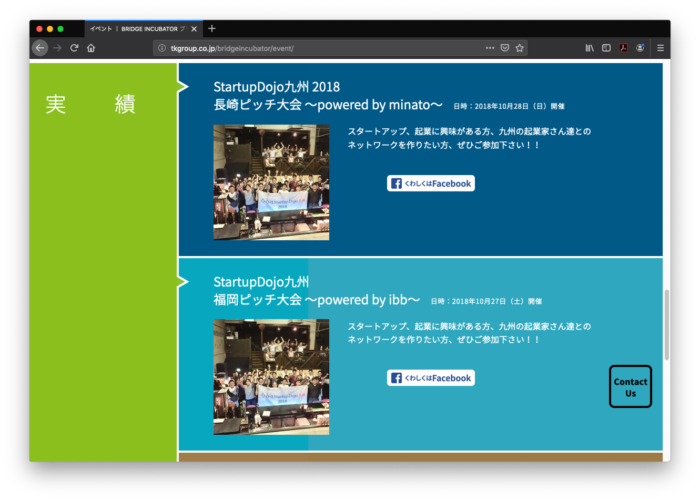Image resolution: width=700 pixels, height=500 pixels.
Task: Toggle the sidebar view icon
Action: pyautogui.click(x=606, y=48)
